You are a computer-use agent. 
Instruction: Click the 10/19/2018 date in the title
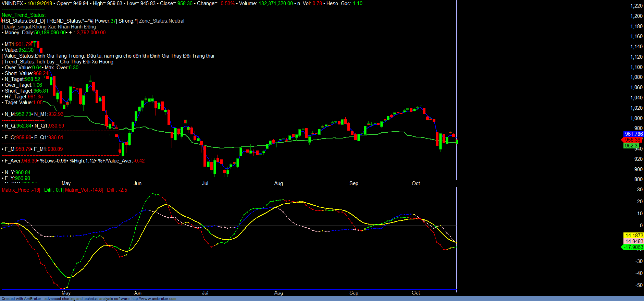(x=40, y=3)
